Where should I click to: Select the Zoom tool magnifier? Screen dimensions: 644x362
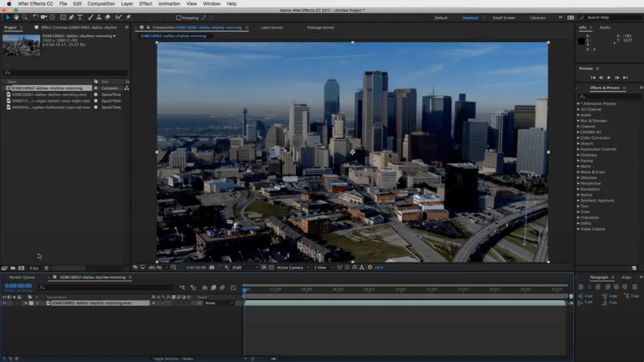pos(25,18)
